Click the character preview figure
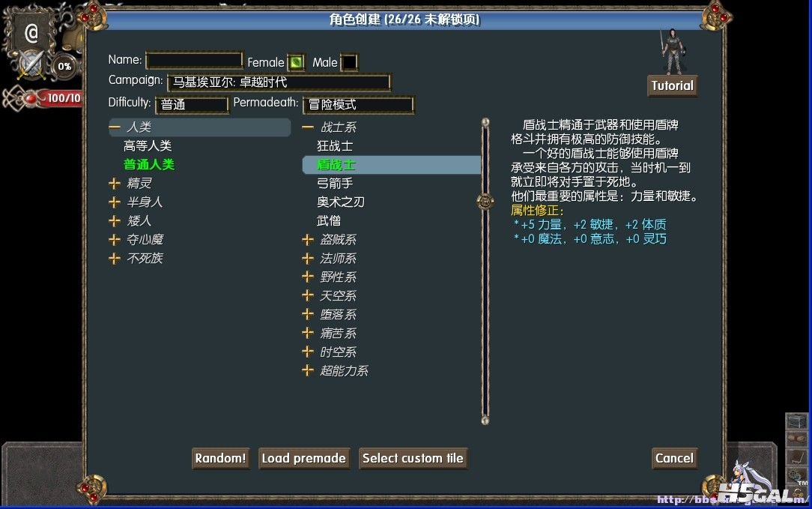Screen dimensions: 812x509 coord(673,51)
